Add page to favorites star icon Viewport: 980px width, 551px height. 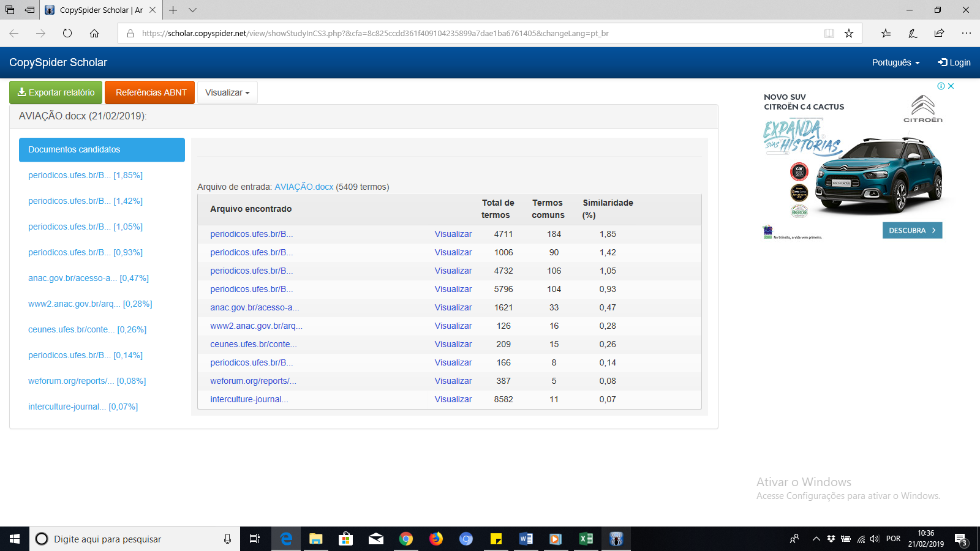pos(848,33)
